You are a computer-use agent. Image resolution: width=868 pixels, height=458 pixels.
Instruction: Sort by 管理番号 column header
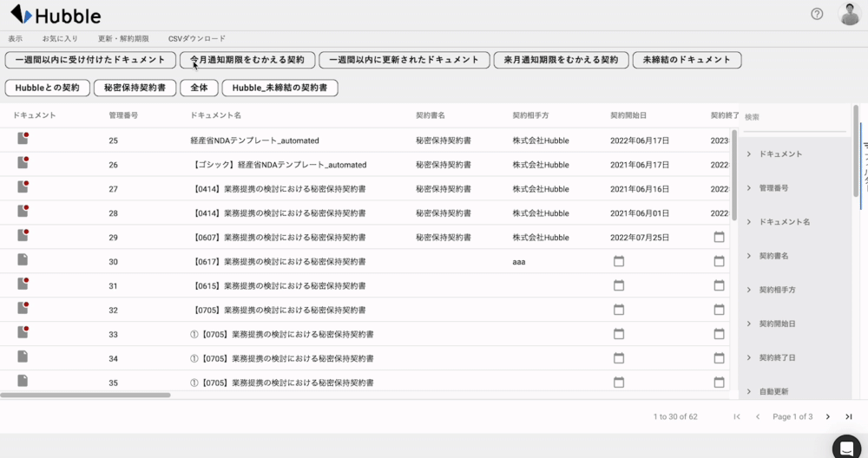(x=123, y=115)
